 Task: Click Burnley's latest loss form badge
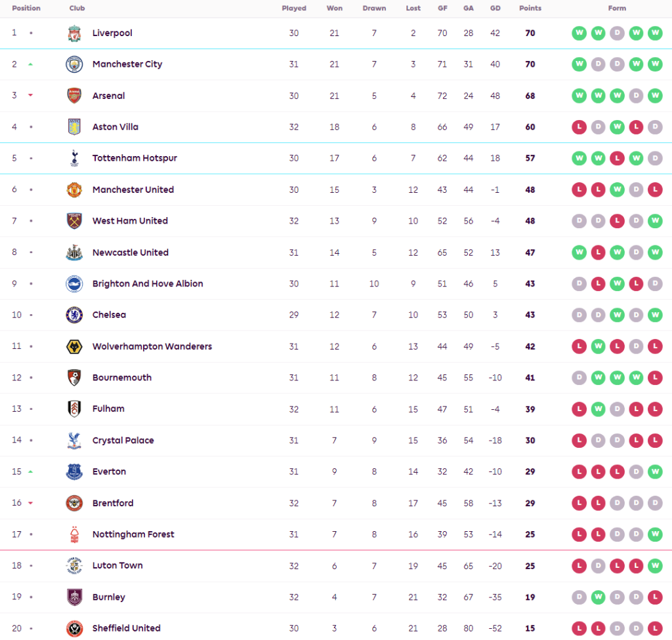[x=655, y=597]
